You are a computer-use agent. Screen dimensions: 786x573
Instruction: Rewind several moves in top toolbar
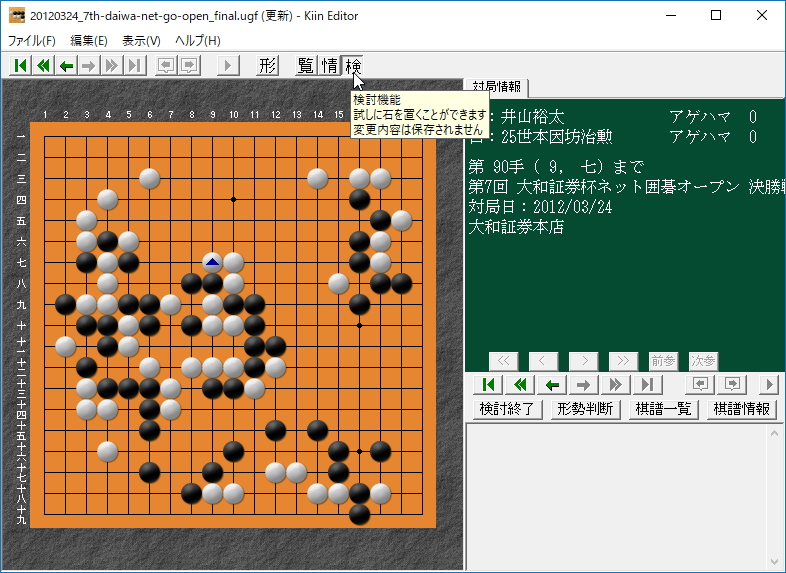[44, 66]
